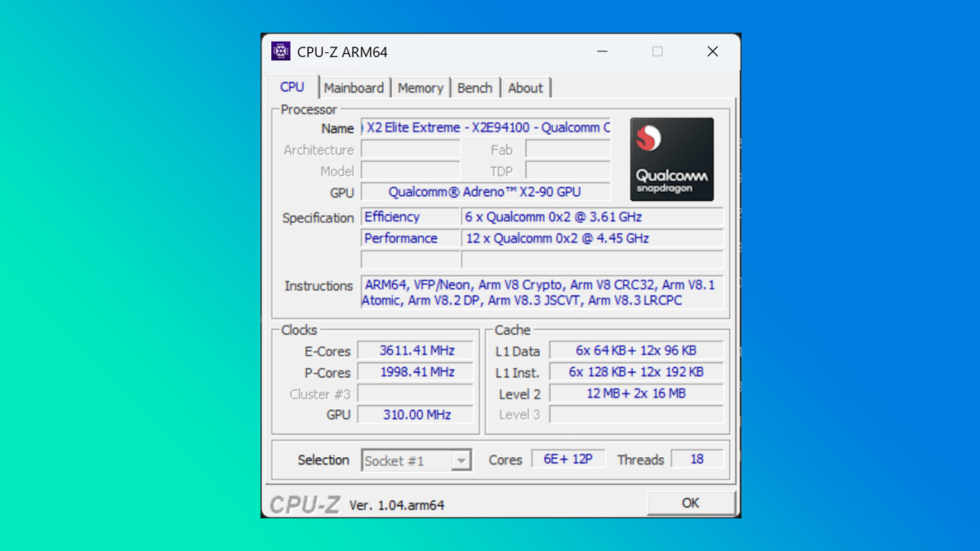Open the About tab

(x=525, y=87)
